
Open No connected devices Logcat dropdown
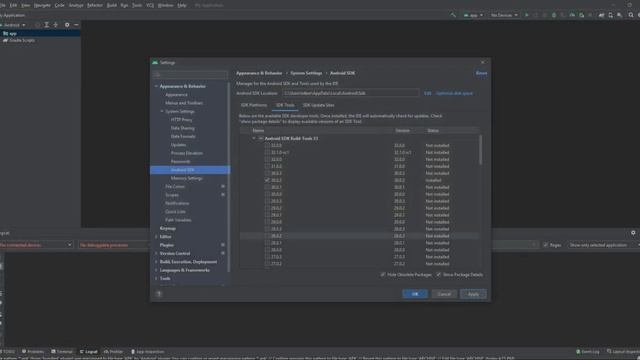point(36,245)
